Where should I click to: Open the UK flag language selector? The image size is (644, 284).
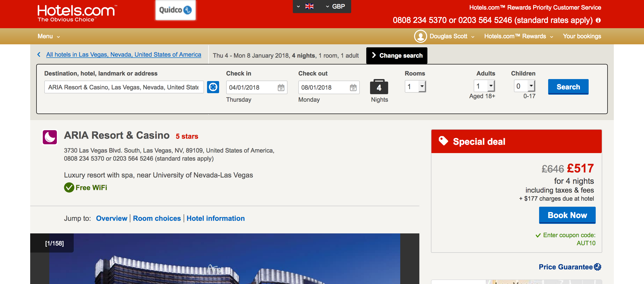306,6
